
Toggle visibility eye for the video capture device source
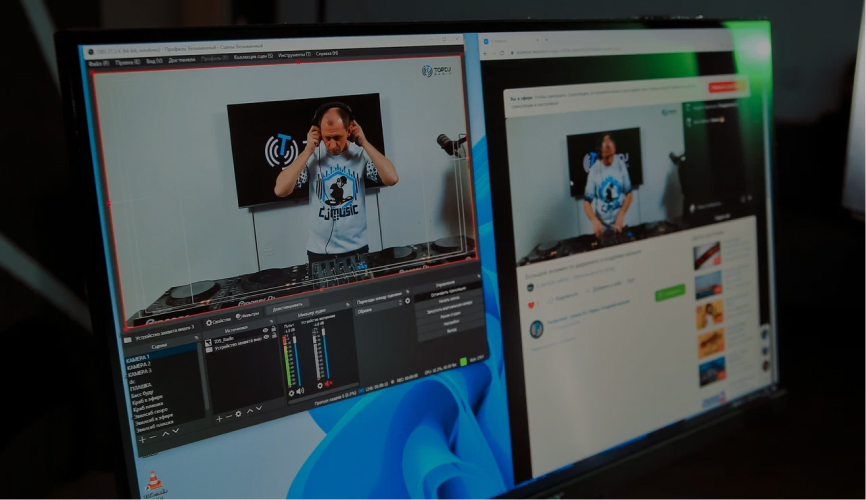pyautogui.click(x=266, y=337)
